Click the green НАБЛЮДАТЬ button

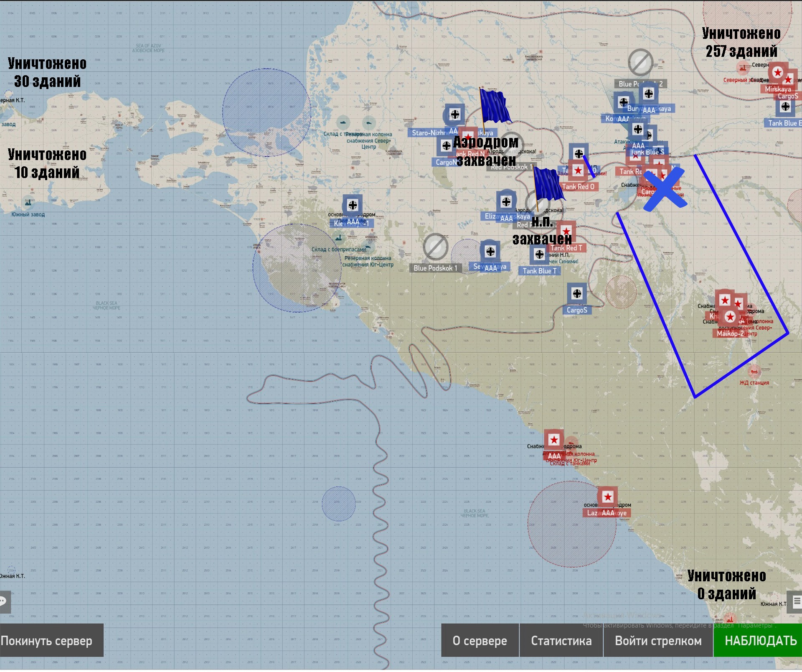(x=757, y=641)
